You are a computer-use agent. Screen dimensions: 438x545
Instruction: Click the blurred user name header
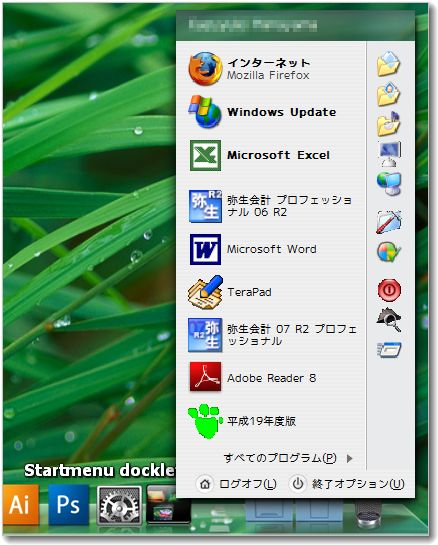tap(253, 25)
